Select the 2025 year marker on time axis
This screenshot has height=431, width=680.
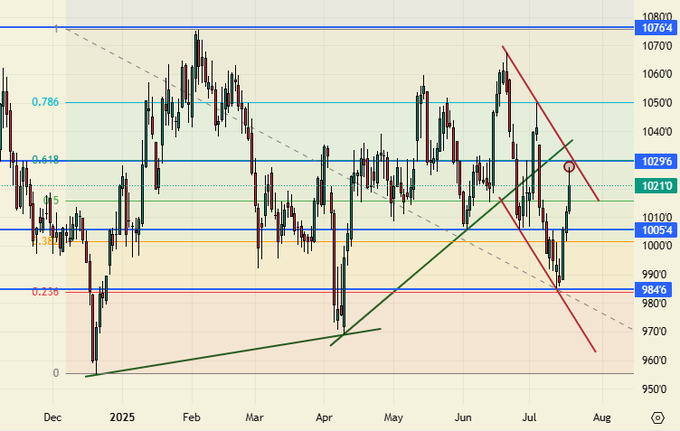pos(121,416)
